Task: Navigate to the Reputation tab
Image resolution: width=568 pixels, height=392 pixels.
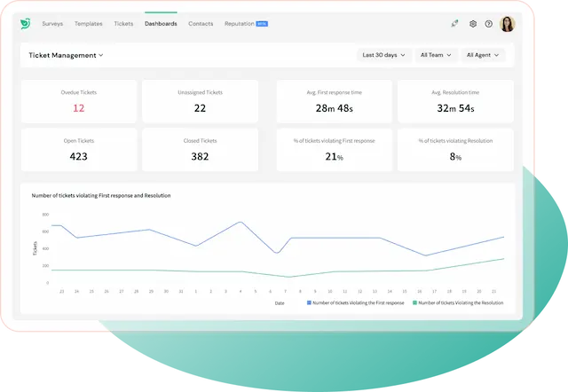Action: pos(239,24)
